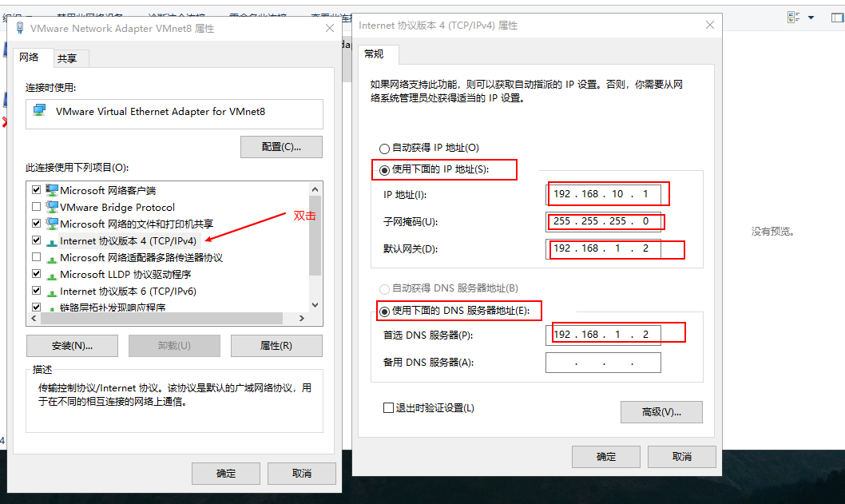Cancel IPv4 properties dialog with 取消
This screenshot has height=504, width=845.
coord(682,457)
